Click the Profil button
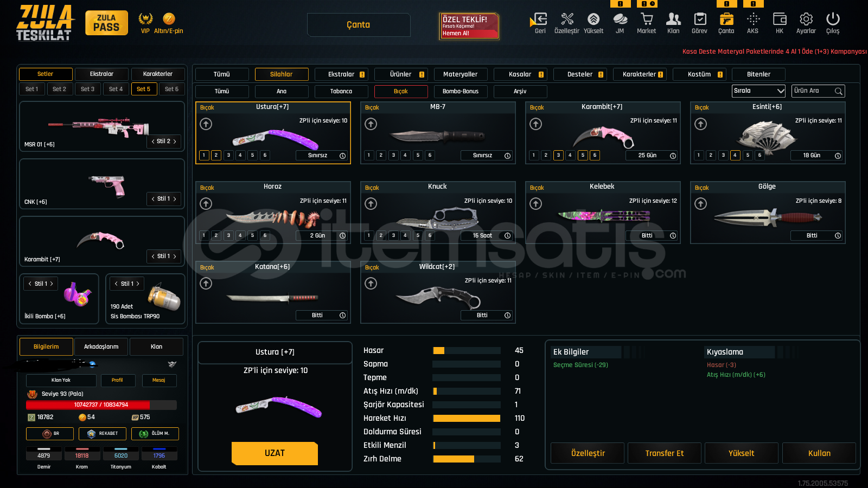This screenshot has height=488, width=868. point(117,380)
